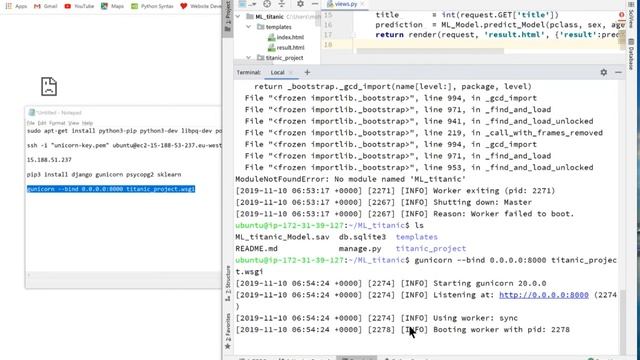Screen dimensions: 640x360
Task: Hide the Project panel with minus icon
Action: pyautogui.click(x=315, y=4)
